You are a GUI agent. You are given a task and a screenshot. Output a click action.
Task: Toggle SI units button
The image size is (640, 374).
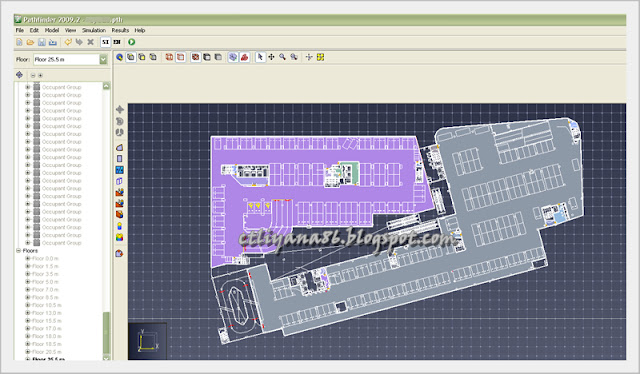click(x=105, y=42)
